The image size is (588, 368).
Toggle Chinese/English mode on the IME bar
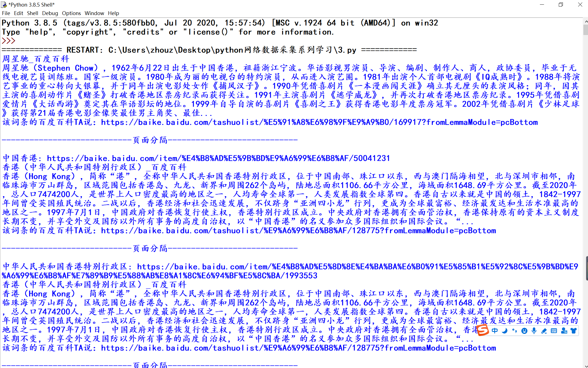click(495, 331)
